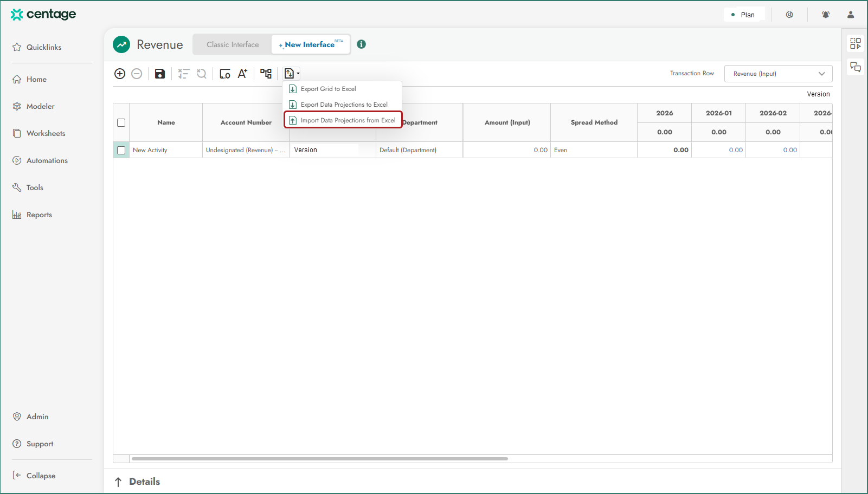This screenshot has height=494, width=868.
Task: Click the green info icon beside New Interface
Action: (x=362, y=44)
